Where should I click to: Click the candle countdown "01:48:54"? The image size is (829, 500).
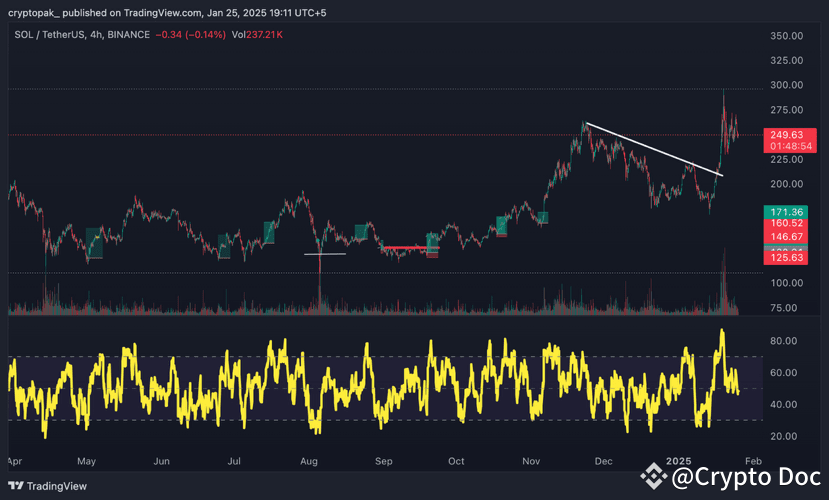[790, 146]
